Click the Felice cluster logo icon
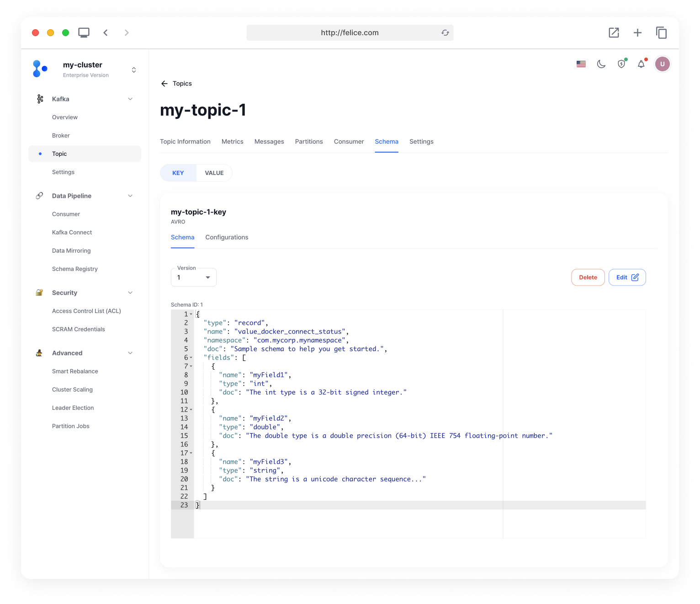The width and height of the screenshot is (700, 604). click(40, 69)
